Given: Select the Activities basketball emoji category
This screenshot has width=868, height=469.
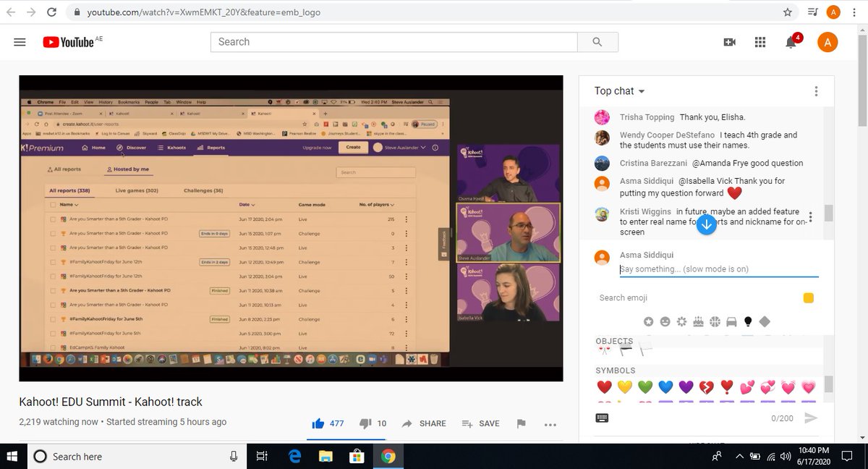Looking at the screenshot, I should 715,321.
